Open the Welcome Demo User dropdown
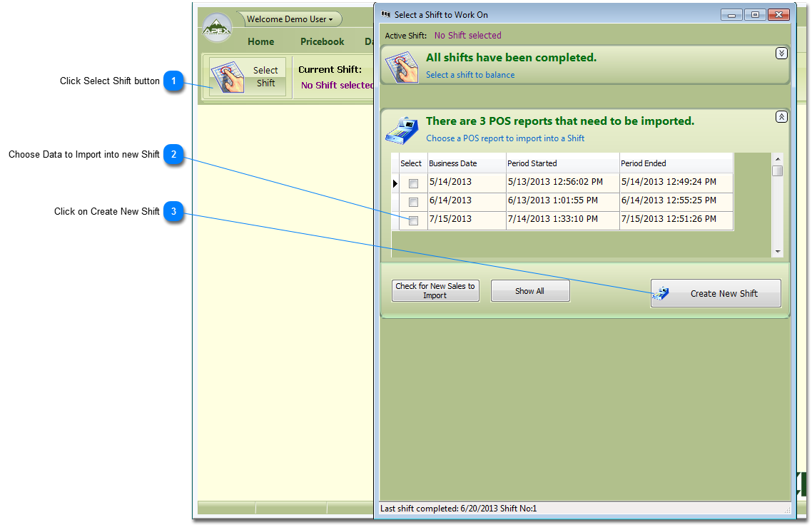Viewport: 812px width, 525px height. click(x=290, y=19)
